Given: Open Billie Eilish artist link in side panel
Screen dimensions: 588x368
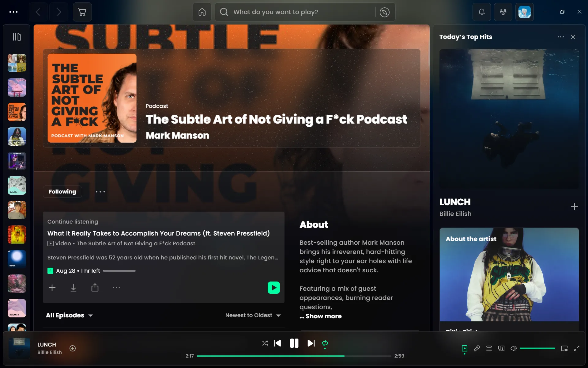Looking at the screenshot, I should pos(455,214).
